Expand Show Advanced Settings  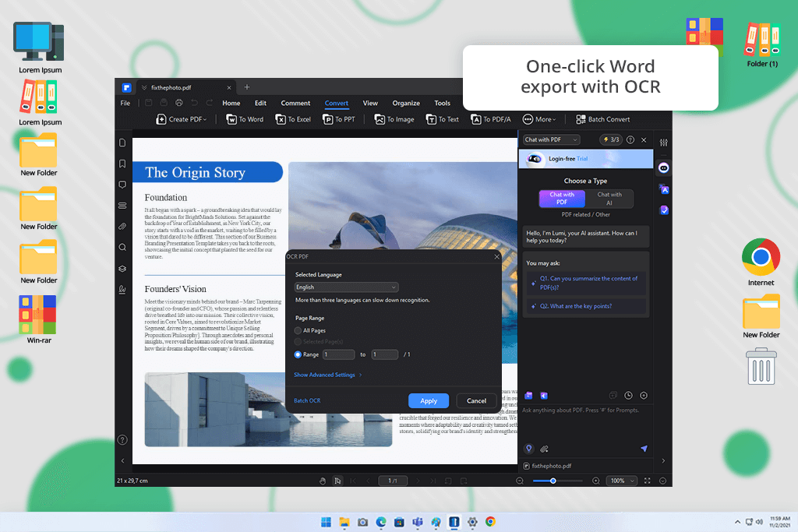[328, 375]
